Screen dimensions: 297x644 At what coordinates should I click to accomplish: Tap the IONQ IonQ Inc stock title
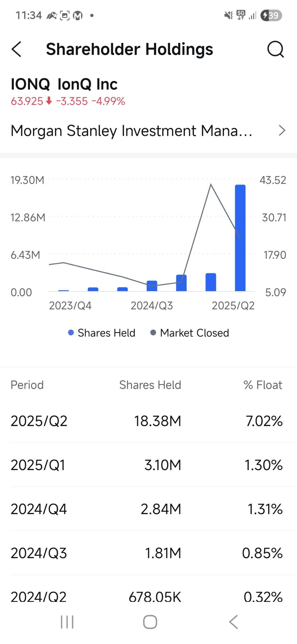pos(64,84)
